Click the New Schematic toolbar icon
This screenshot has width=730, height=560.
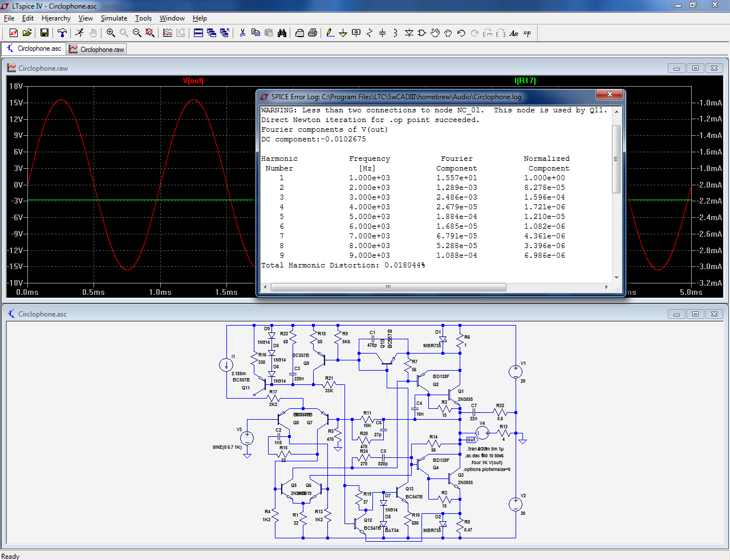14,33
